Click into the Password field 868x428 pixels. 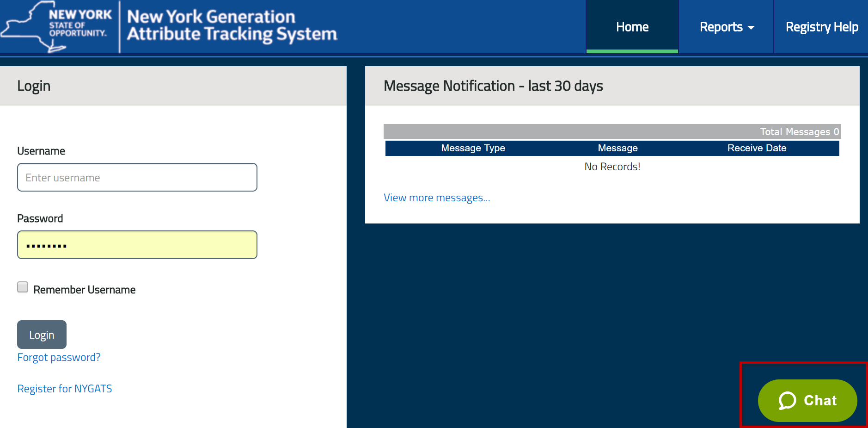point(137,245)
